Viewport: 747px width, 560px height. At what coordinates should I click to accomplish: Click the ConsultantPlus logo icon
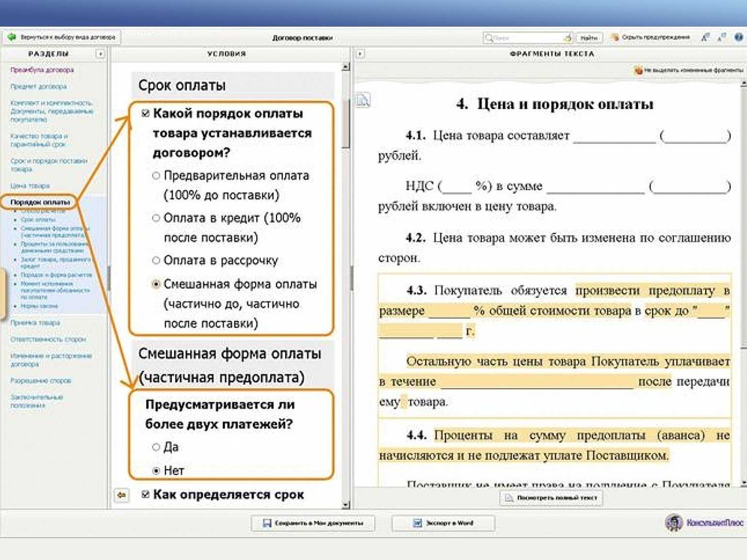point(674,523)
